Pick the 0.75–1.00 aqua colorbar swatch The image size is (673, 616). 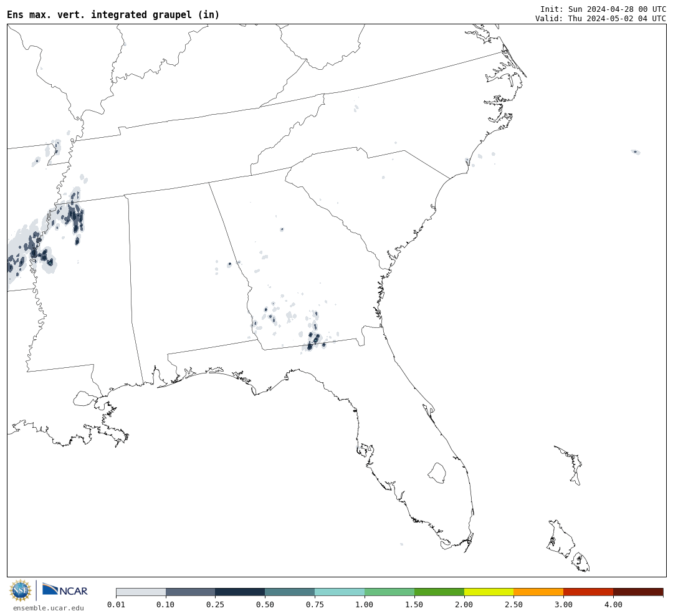coord(340,592)
